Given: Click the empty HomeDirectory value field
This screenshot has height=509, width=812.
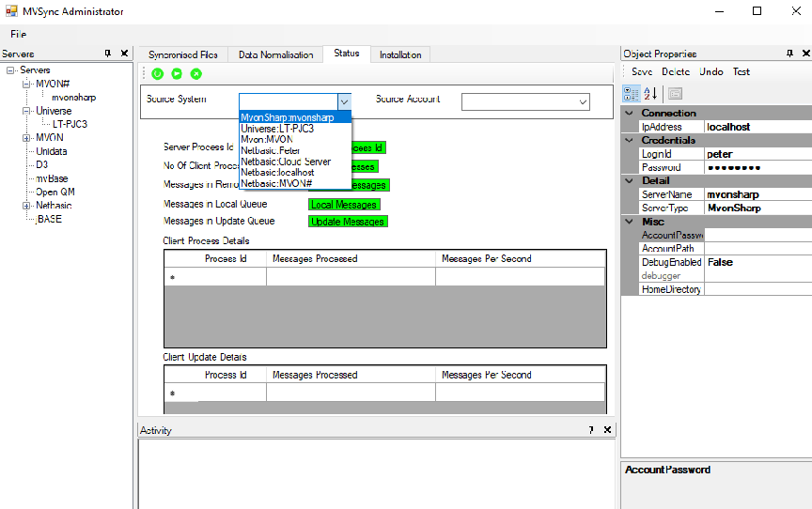Looking at the screenshot, I should click(x=757, y=289).
